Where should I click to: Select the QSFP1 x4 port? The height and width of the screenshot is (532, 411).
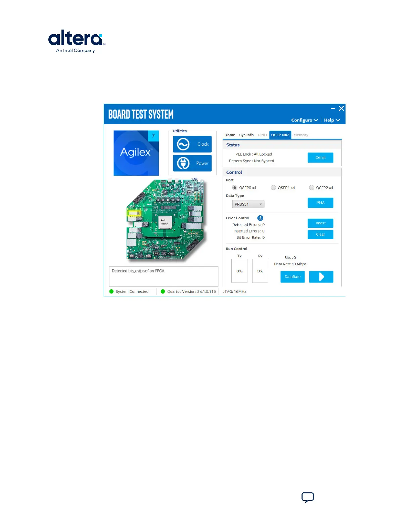(x=273, y=188)
